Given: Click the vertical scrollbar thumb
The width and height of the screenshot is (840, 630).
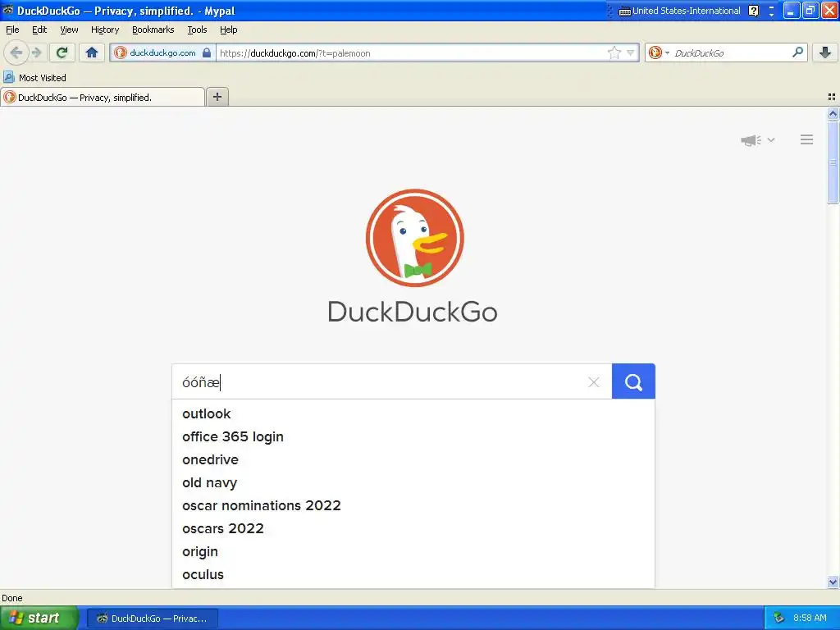Looking at the screenshot, I should pos(833,162).
